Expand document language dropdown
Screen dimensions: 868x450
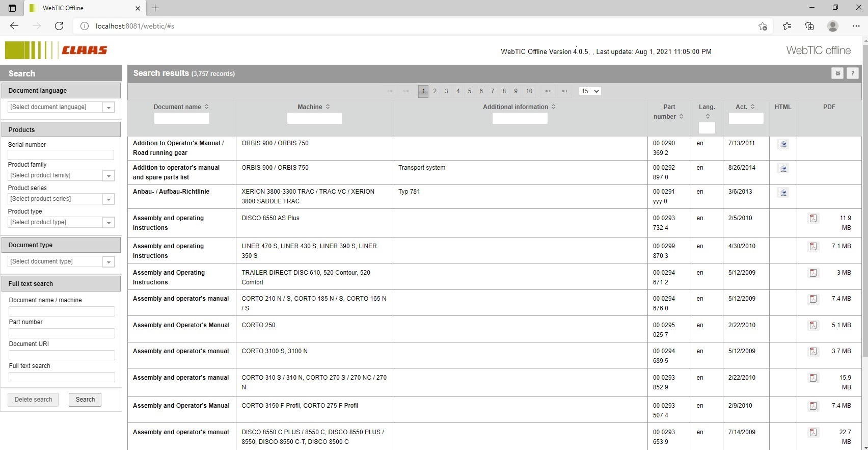[108, 108]
